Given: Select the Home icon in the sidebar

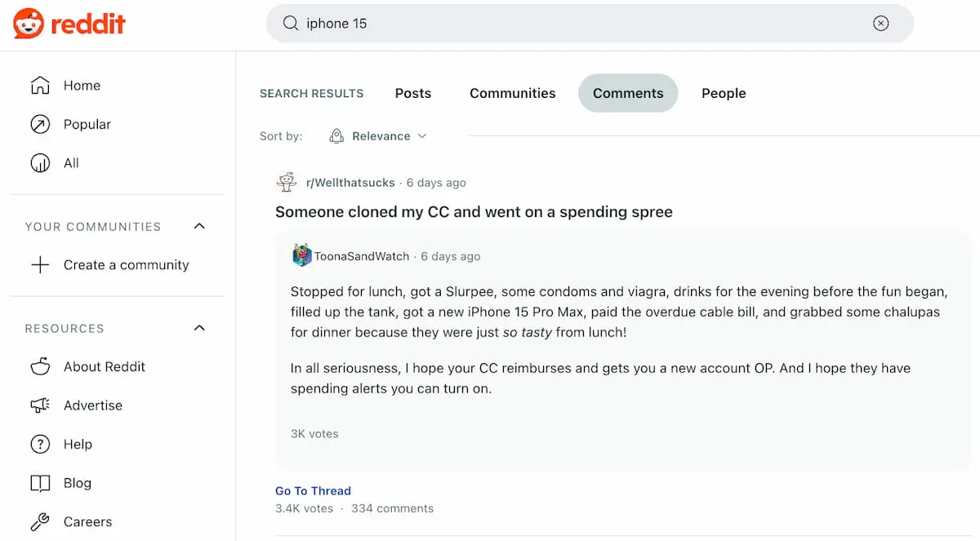Looking at the screenshot, I should coord(40,85).
